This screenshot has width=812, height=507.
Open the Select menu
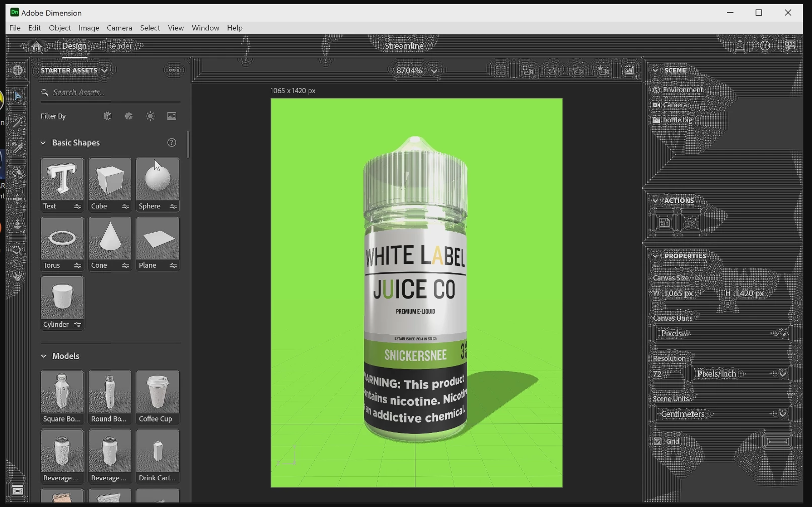150,28
